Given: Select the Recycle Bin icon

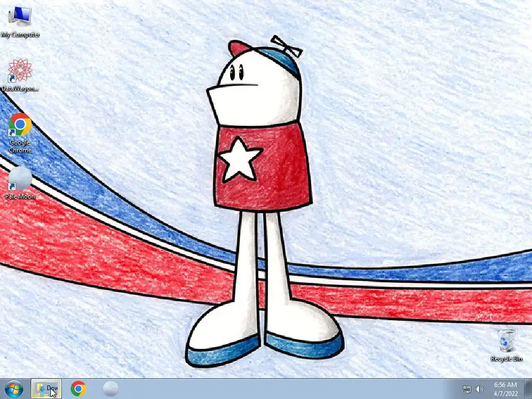Looking at the screenshot, I should click(x=507, y=345).
